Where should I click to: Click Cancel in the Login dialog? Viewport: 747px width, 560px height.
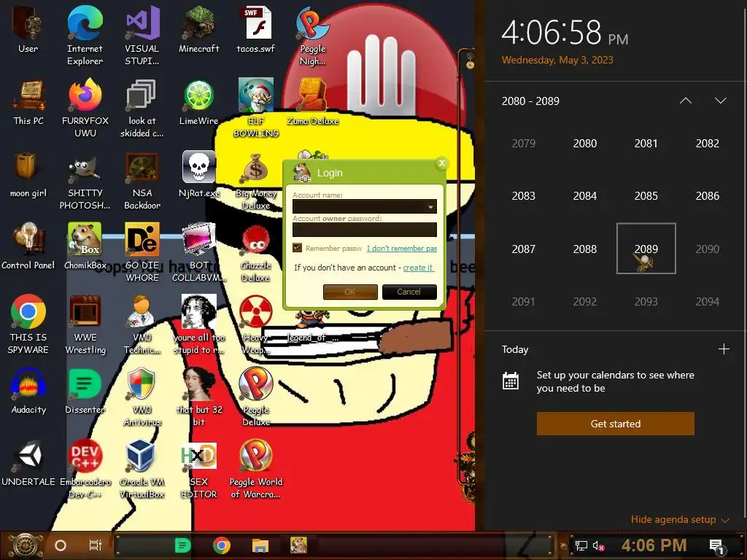(x=409, y=292)
